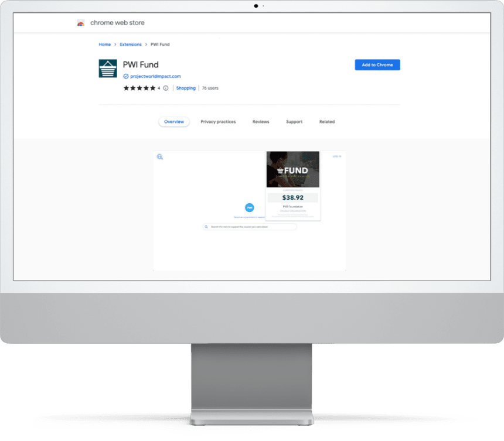Click the 76 users count text
Image resolution: width=504 pixels, height=441 pixels.
tap(210, 88)
